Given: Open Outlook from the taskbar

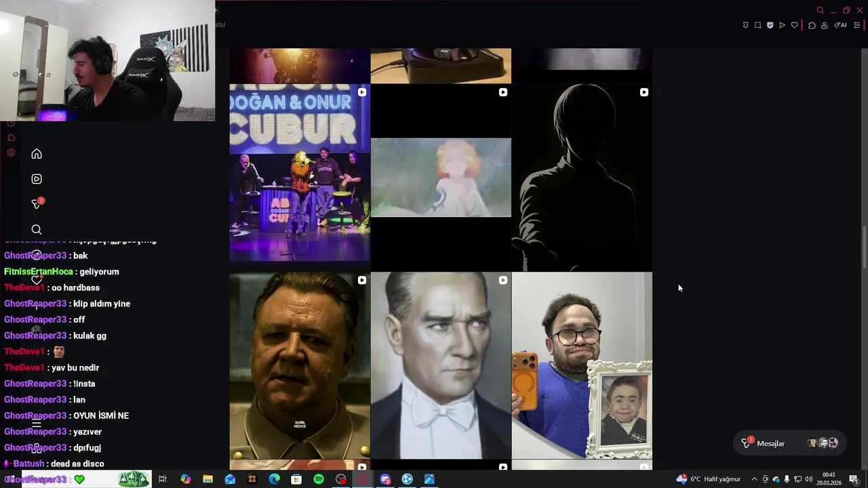Looking at the screenshot, I should [230, 479].
